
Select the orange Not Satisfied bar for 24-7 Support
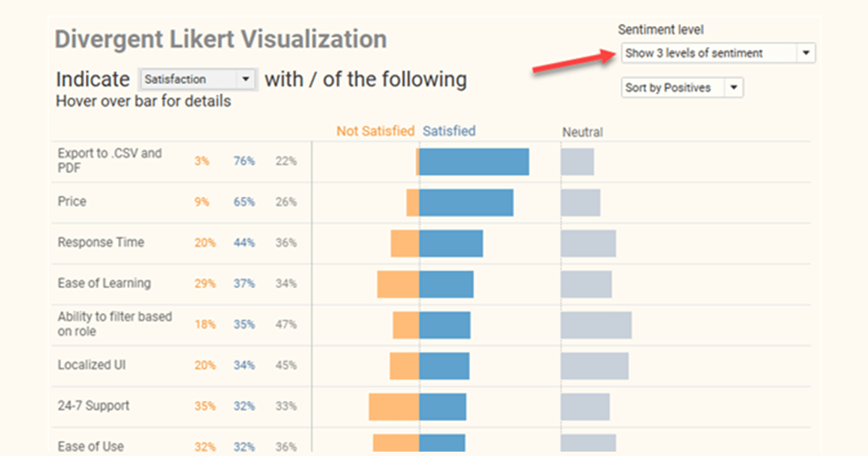(393, 407)
